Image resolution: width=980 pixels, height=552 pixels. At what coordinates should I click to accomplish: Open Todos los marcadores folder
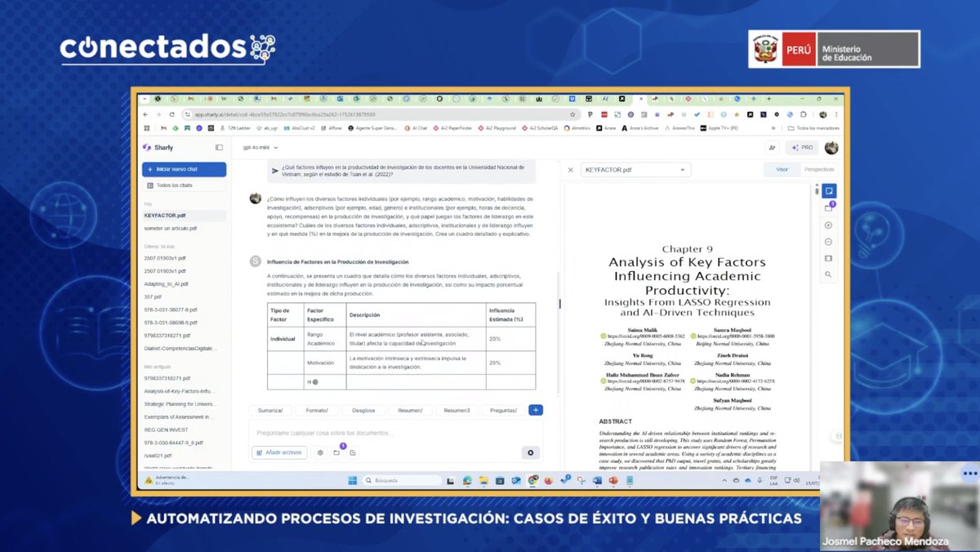point(813,128)
